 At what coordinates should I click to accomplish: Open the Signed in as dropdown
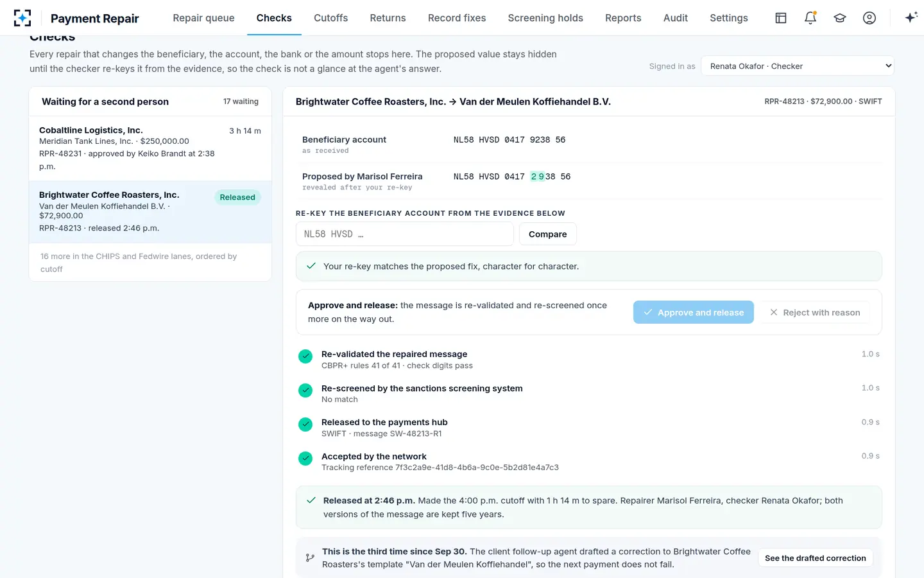pos(798,66)
